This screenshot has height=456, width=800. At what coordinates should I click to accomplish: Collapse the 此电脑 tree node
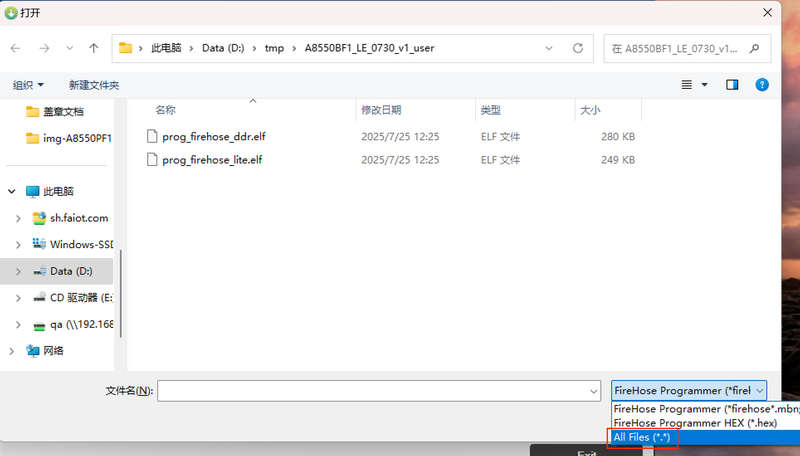click(x=11, y=191)
